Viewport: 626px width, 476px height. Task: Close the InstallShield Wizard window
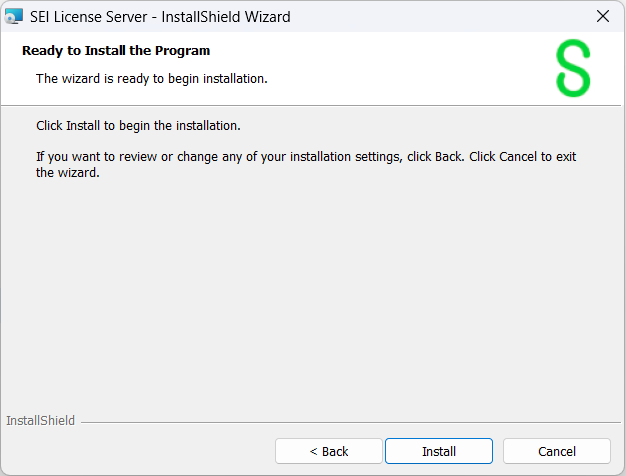tap(602, 16)
